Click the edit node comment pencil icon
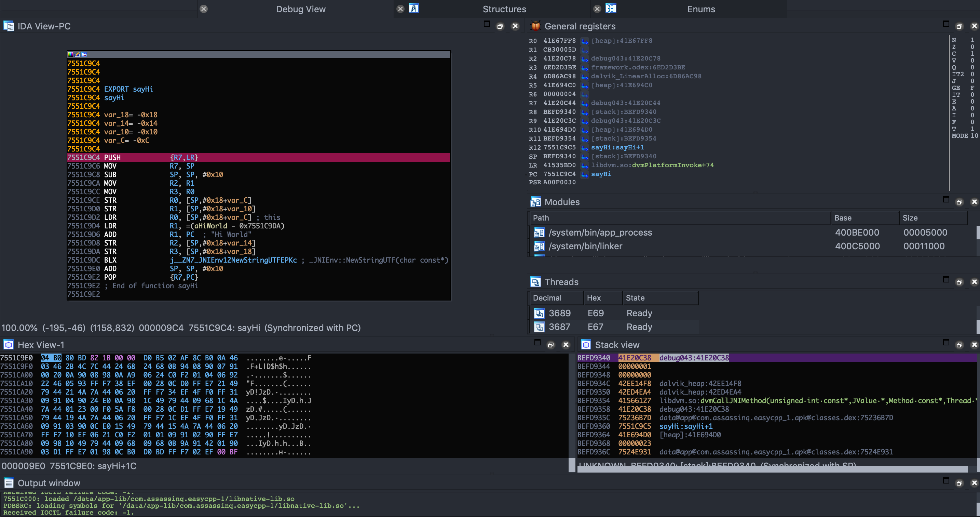Viewport: 980px width, 517px height. (x=77, y=54)
